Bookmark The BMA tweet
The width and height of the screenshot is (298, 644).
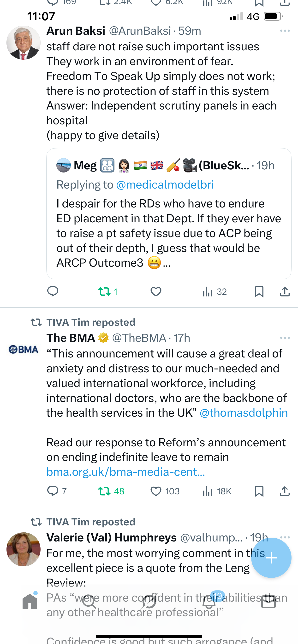pos(259,491)
